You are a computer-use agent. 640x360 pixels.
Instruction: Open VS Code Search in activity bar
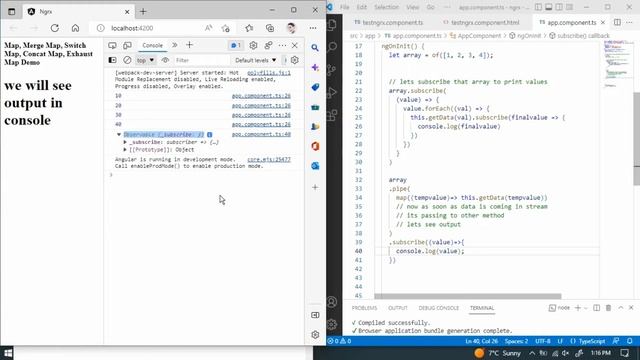click(332, 47)
